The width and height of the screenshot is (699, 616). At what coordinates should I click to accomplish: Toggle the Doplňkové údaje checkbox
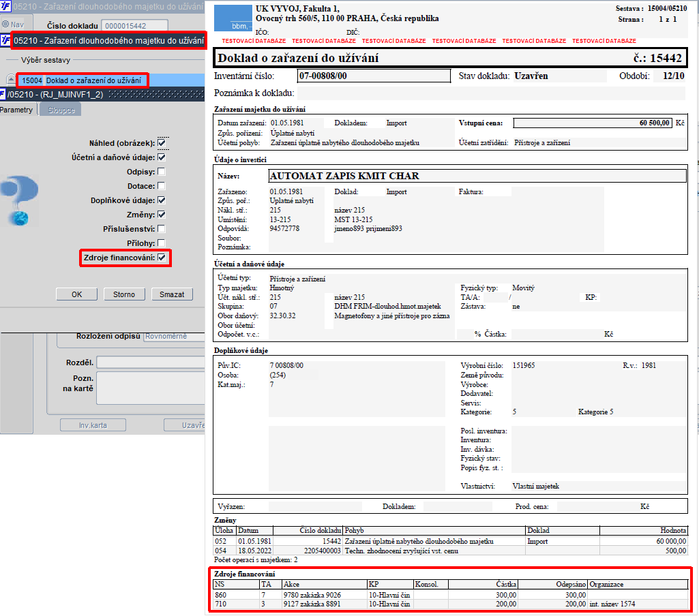coord(162,200)
